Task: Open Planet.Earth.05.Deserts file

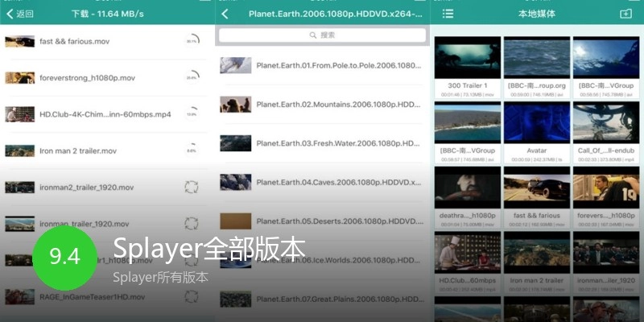Action: tap(323, 221)
